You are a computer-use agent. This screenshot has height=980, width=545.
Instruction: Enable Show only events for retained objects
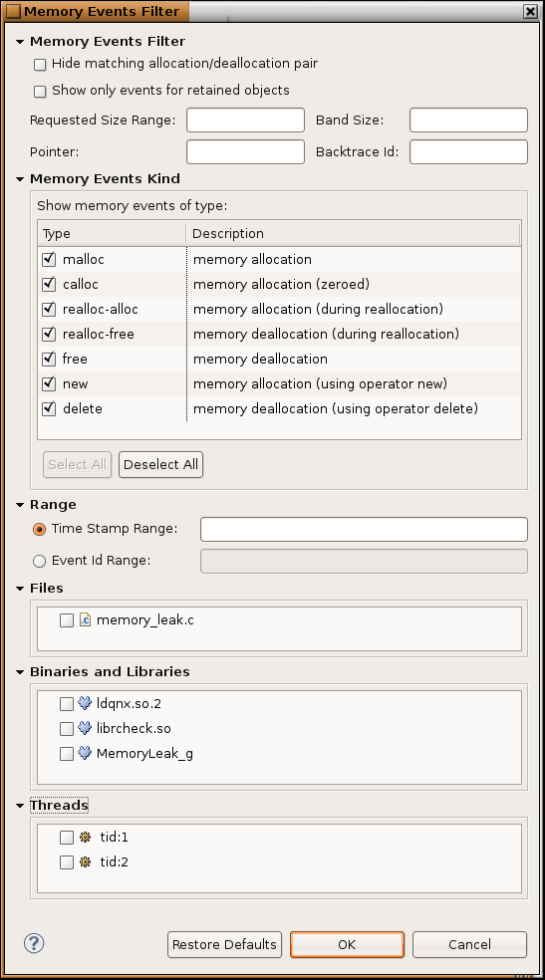point(40,92)
